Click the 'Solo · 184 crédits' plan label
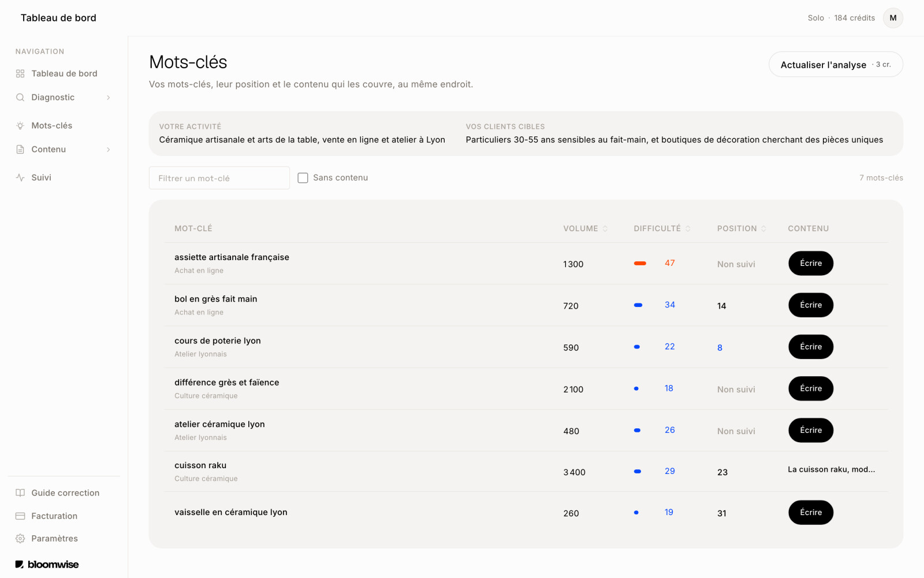 click(841, 18)
